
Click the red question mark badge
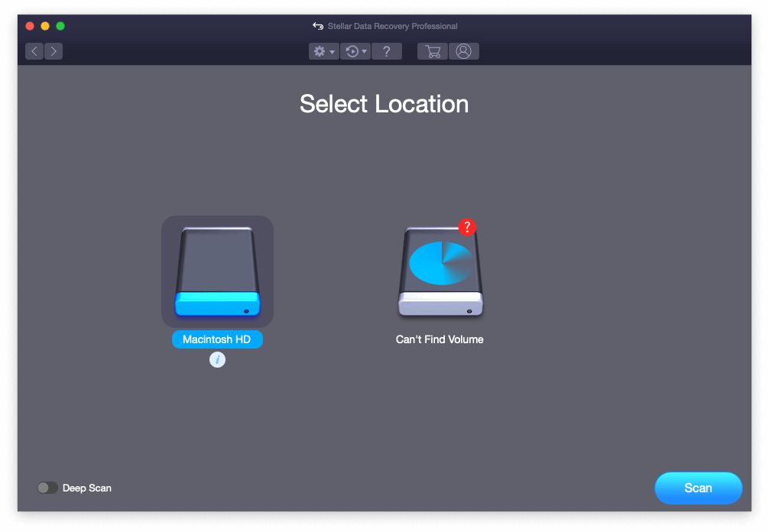pos(467,227)
